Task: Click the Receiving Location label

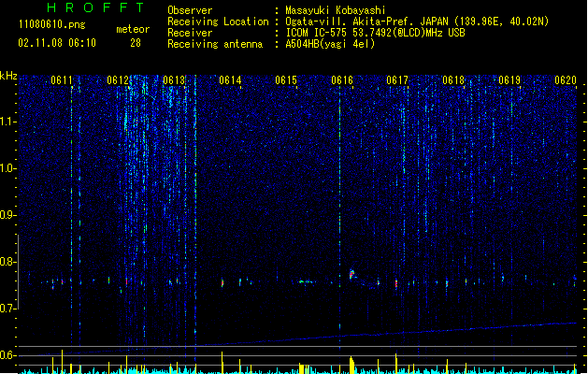Action: (x=218, y=22)
